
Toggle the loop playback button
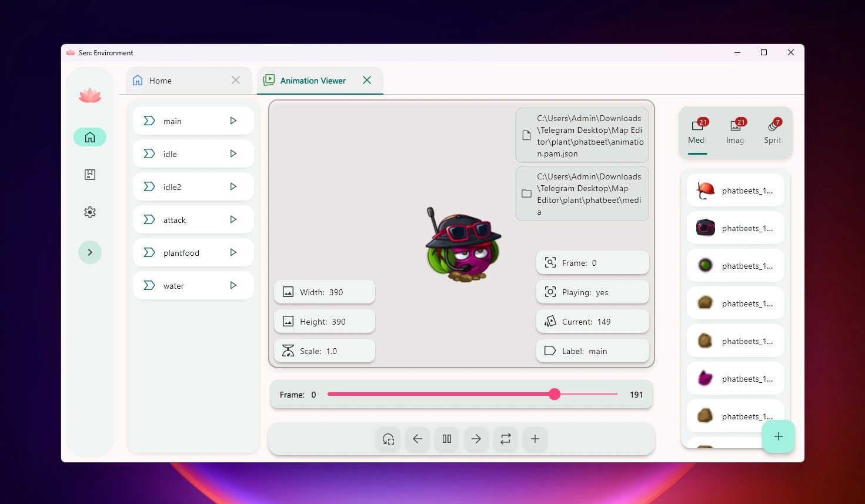506,439
